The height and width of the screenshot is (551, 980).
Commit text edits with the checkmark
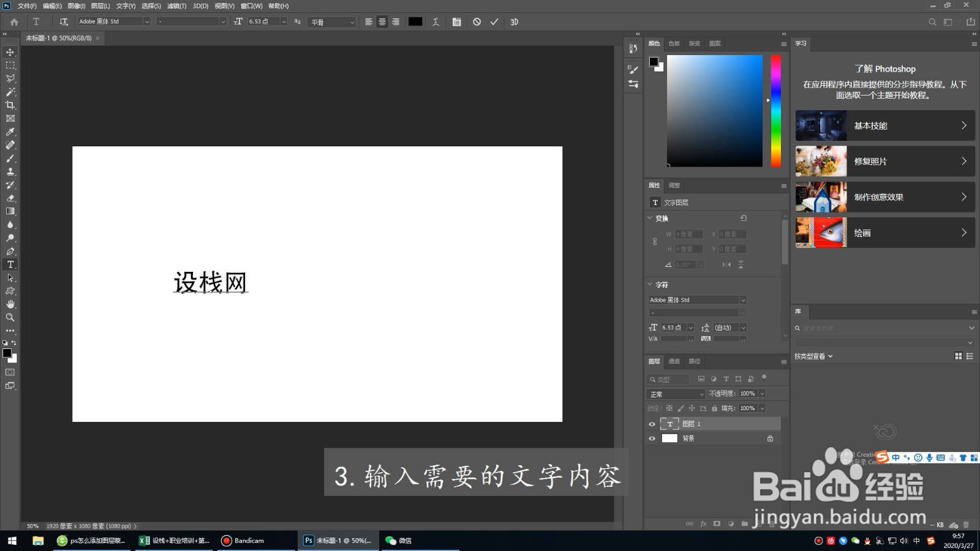[x=494, y=22]
